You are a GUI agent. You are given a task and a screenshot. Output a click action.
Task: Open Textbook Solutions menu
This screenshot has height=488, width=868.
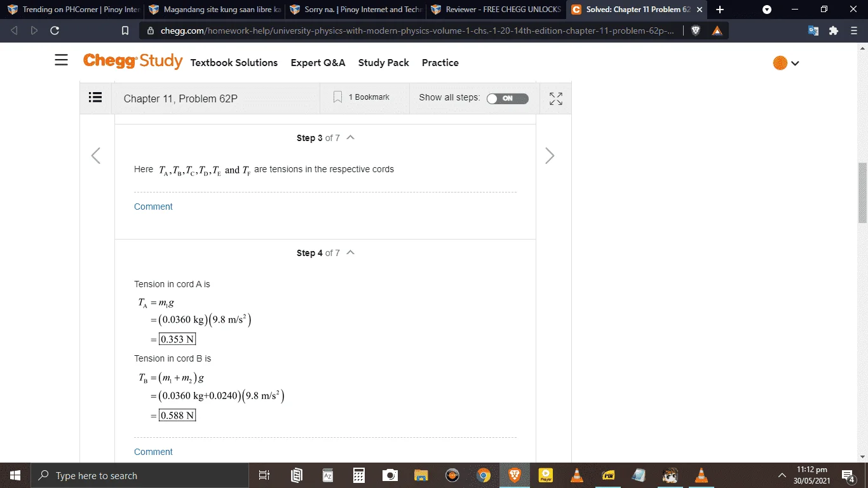pos(234,62)
